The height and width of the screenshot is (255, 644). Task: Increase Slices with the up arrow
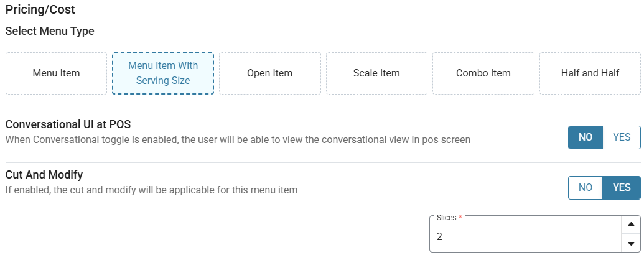(x=632, y=225)
